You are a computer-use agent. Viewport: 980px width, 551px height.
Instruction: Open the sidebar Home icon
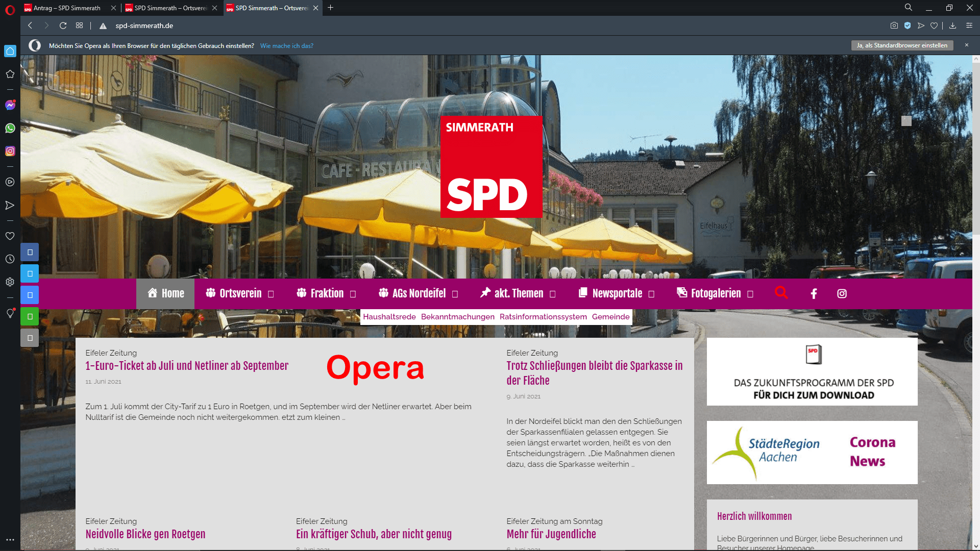(10, 51)
